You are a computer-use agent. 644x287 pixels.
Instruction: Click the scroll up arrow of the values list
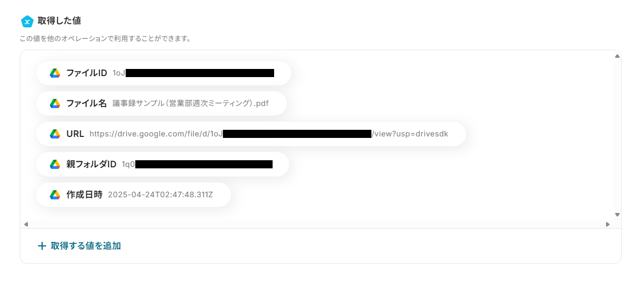[617, 56]
